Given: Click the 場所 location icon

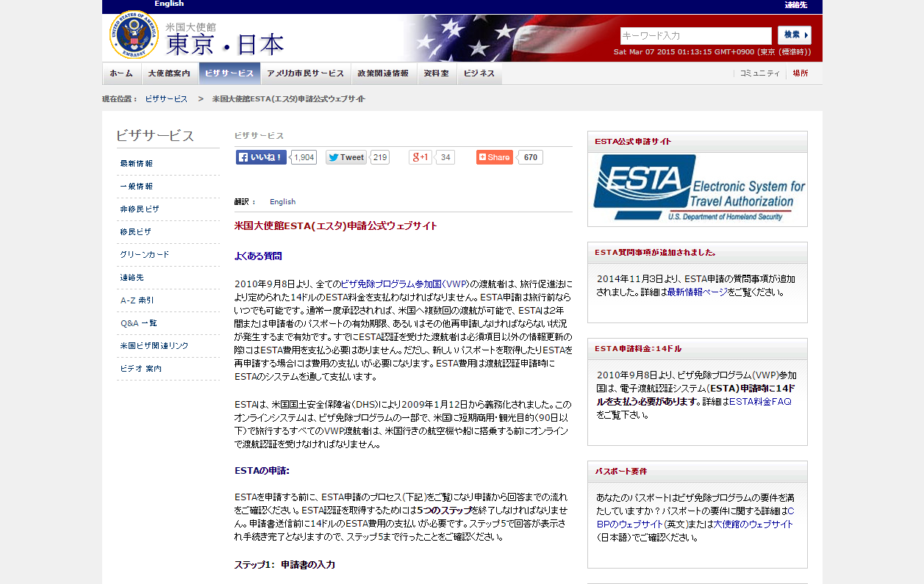Looking at the screenshot, I should click(x=800, y=73).
